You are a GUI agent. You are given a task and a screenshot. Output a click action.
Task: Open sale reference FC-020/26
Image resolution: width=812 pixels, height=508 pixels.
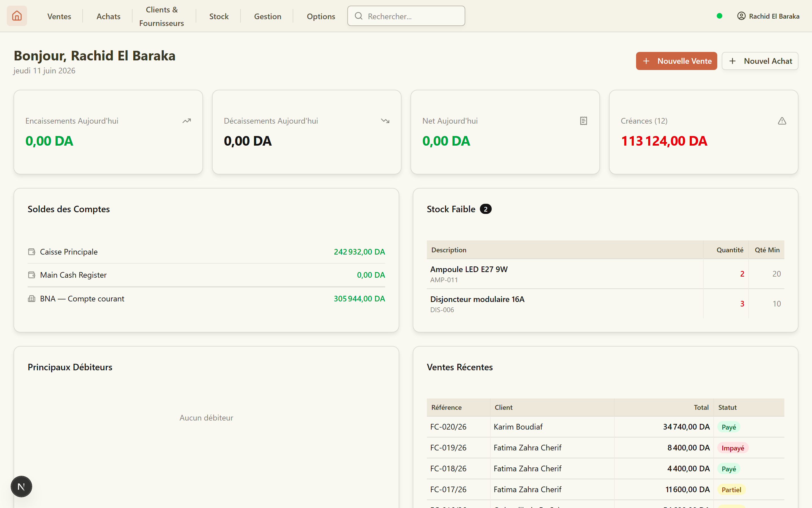click(x=448, y=427)
